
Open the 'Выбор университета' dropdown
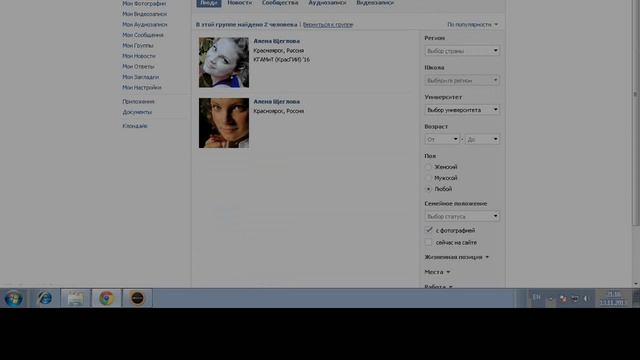pyautogui.click(x=462, y=110)
